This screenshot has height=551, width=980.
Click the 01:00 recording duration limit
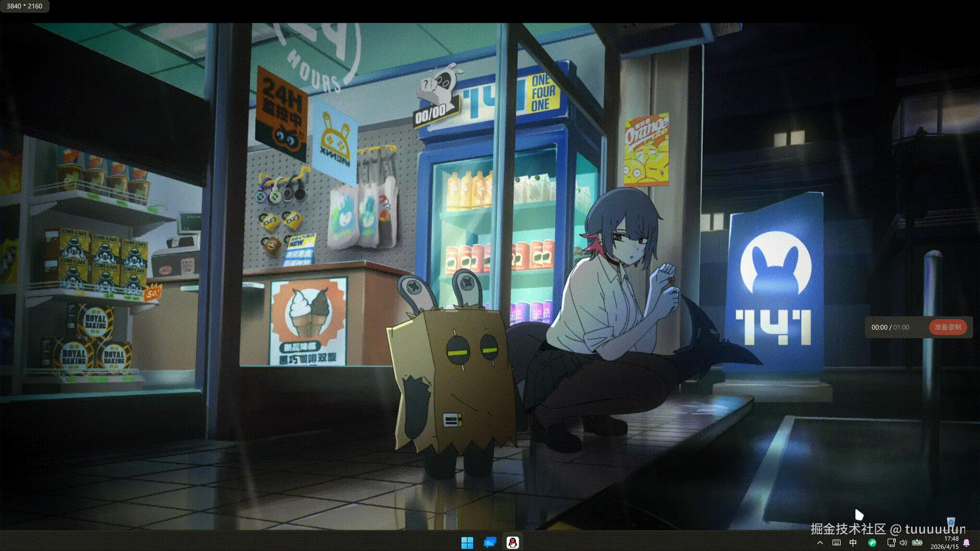pyautogui.click(x=901, y=328)
